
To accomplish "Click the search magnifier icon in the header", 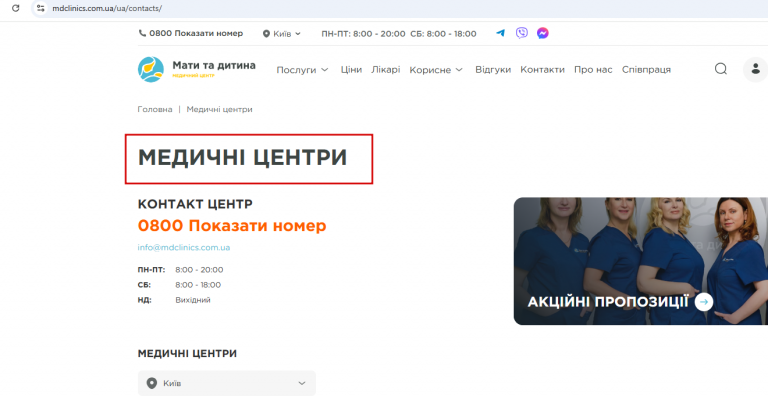I will click(720, 69).
